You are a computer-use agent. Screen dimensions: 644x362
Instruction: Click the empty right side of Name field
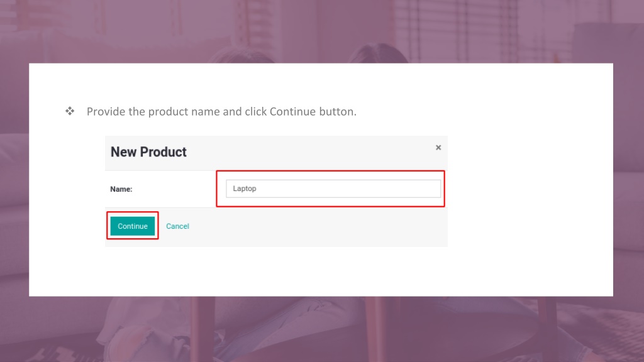coord(370,189)
